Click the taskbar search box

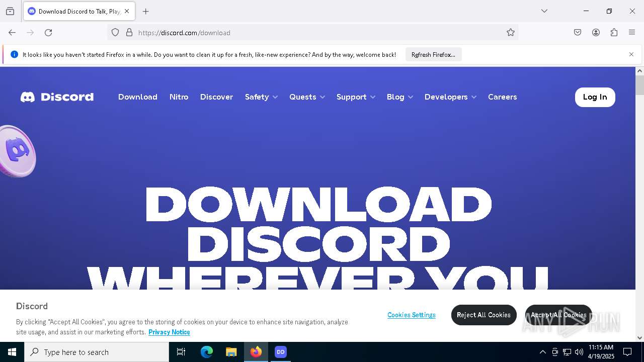point(97,352)
